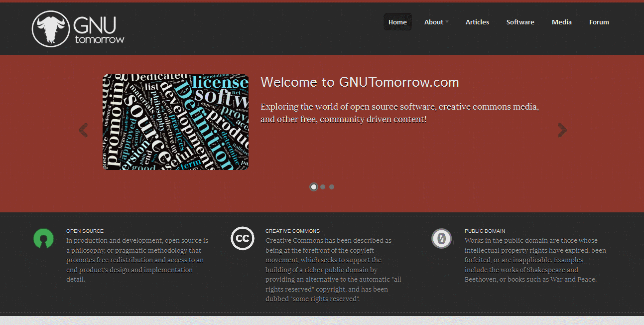Click the Public Domain zero icon
The height and width of the screenshot is (325, 644).
tap(441, 238)
